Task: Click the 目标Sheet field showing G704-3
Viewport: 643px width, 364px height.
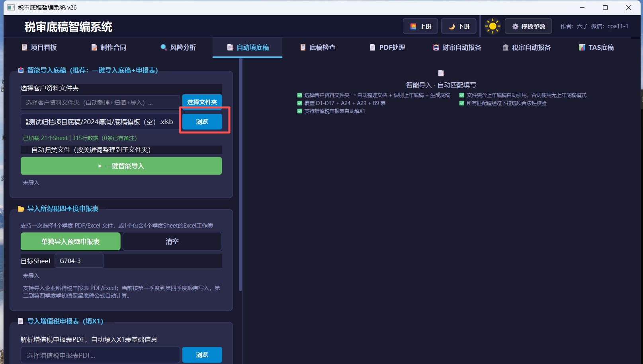Action: (x=79, y=261)
